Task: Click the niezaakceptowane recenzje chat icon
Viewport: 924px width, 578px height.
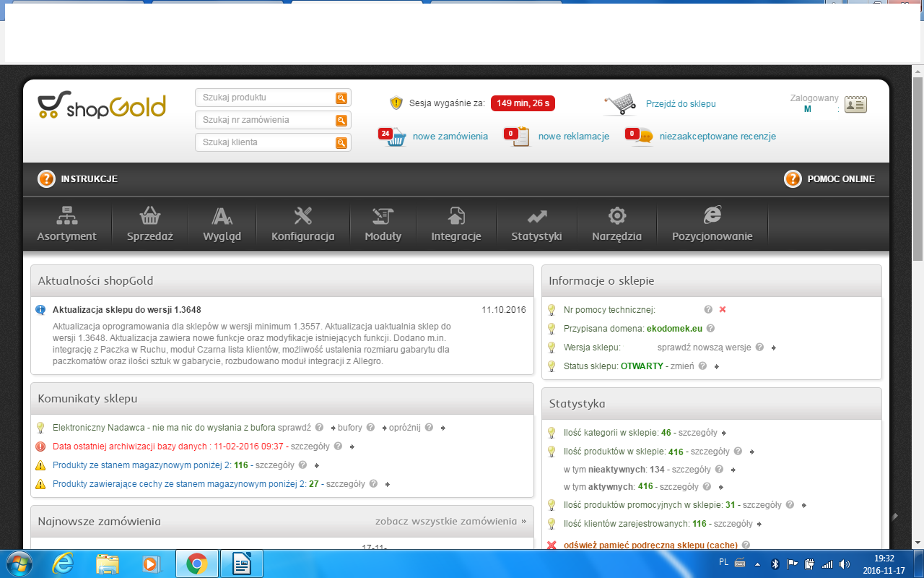Action: click(x=642, y=137)
